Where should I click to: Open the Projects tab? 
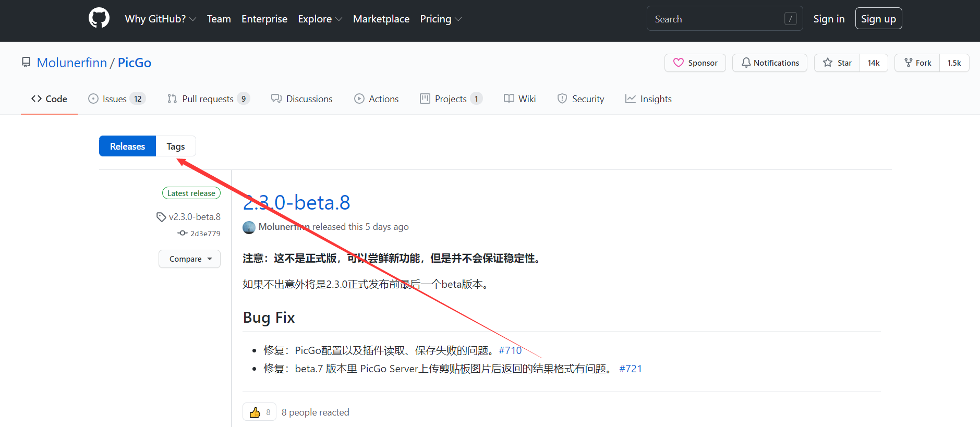point(451,99)
